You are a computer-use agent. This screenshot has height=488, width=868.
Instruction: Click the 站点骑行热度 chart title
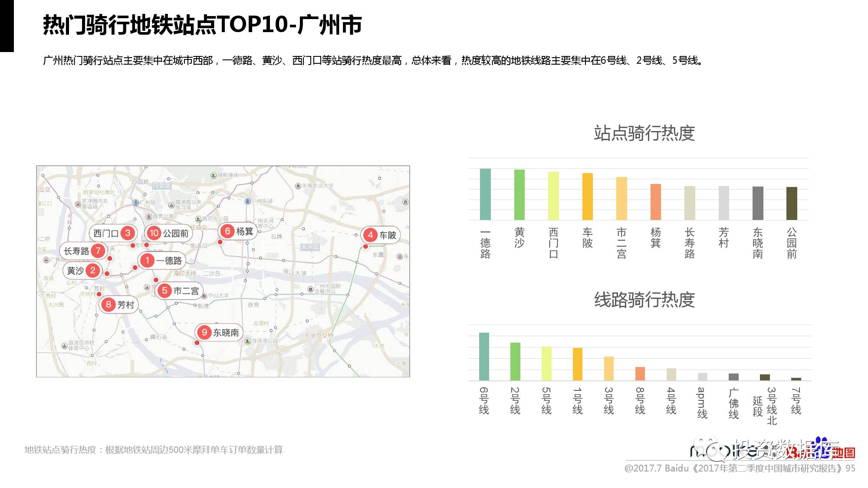point(644,133)
